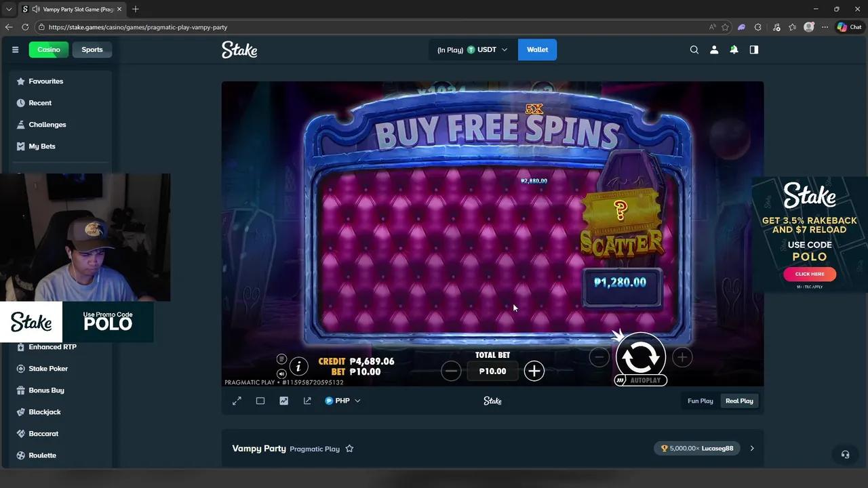Open the Stake search icon
This screenshot has height=488, width=868.
694,49
